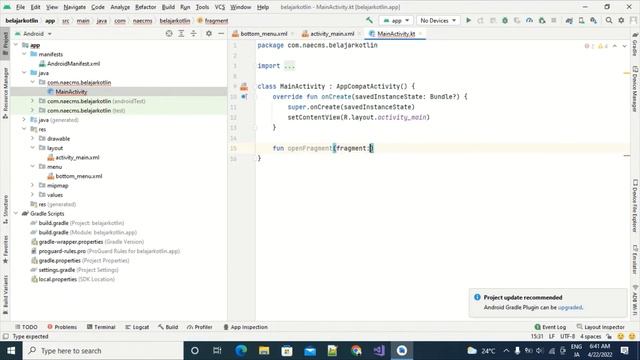
Task: Open the app run configuration dropdown
Action: [396, 20]
